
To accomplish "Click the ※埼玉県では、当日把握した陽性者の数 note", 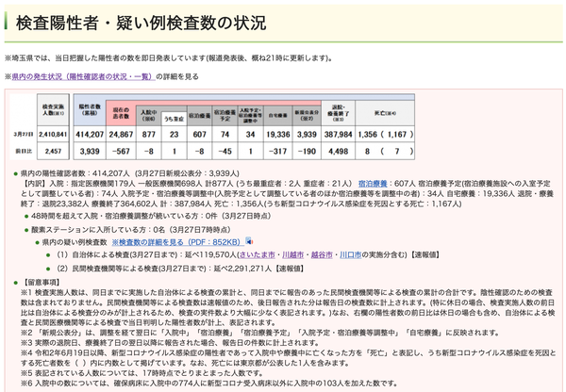I will pos(169,58).
